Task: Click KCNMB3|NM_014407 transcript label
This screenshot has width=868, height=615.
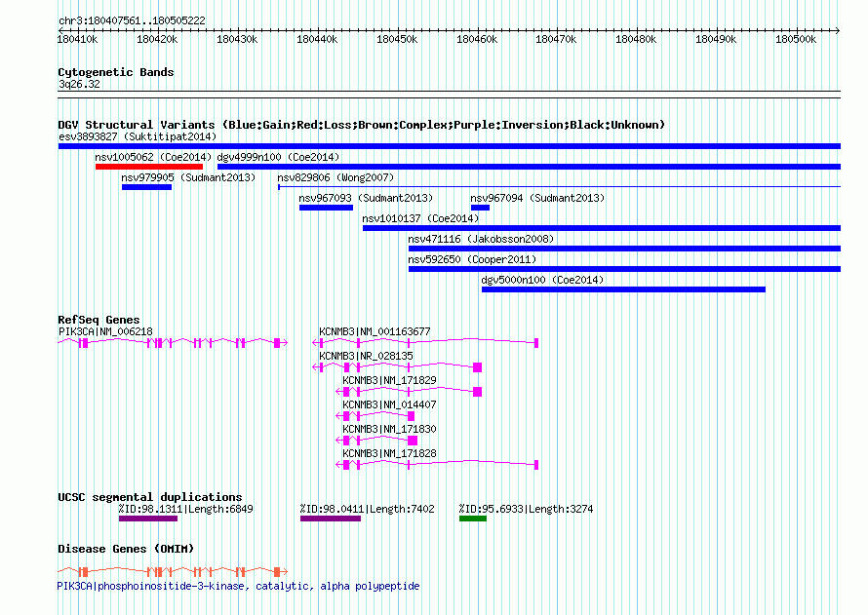Action: 389,404
